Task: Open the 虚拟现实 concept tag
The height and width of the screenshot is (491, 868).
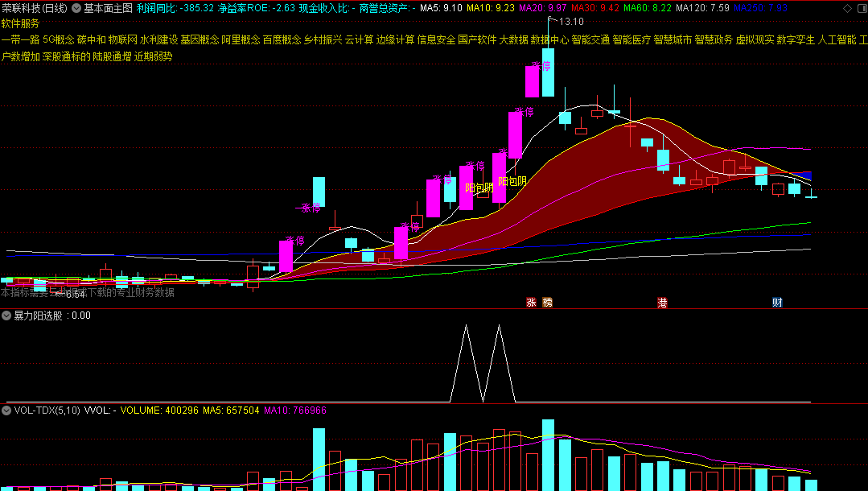Action: 755,40
